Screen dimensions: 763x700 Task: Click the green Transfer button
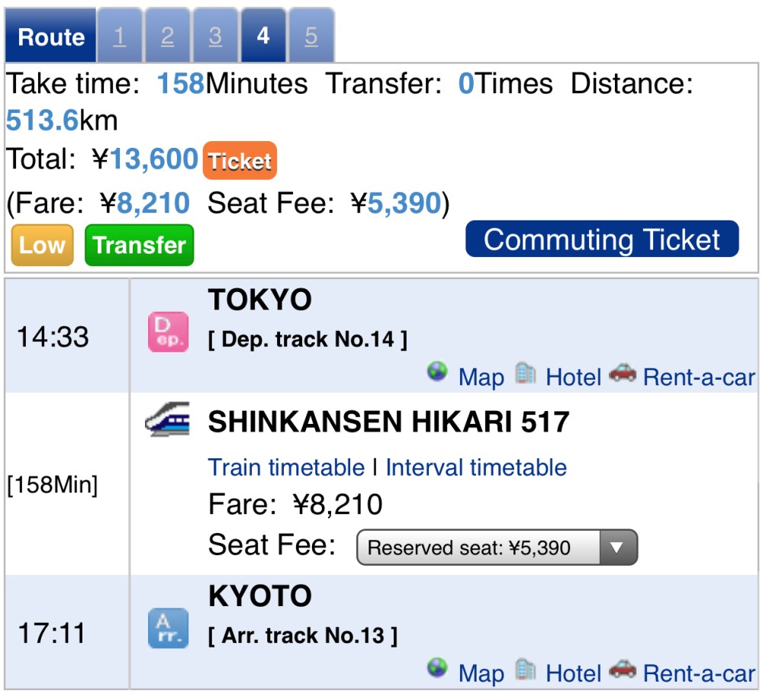(x=140, y=245)
